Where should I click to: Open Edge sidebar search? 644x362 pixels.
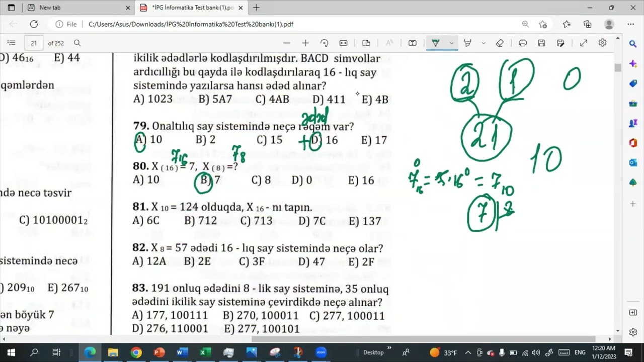click(633, 44)
